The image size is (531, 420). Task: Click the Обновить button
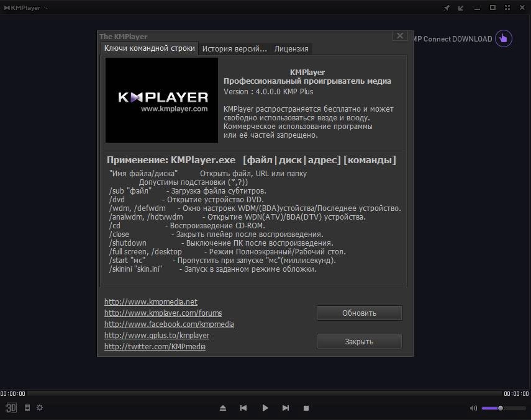click(360, 313)
